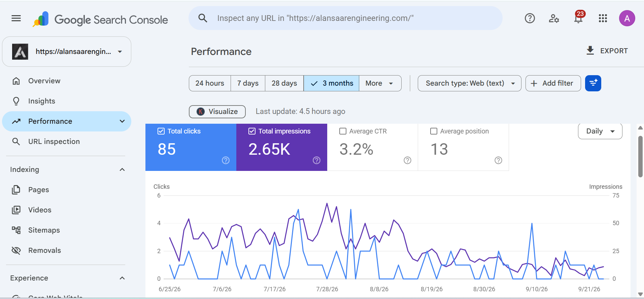Toggle Total clicks checkbox

(161, 131)
